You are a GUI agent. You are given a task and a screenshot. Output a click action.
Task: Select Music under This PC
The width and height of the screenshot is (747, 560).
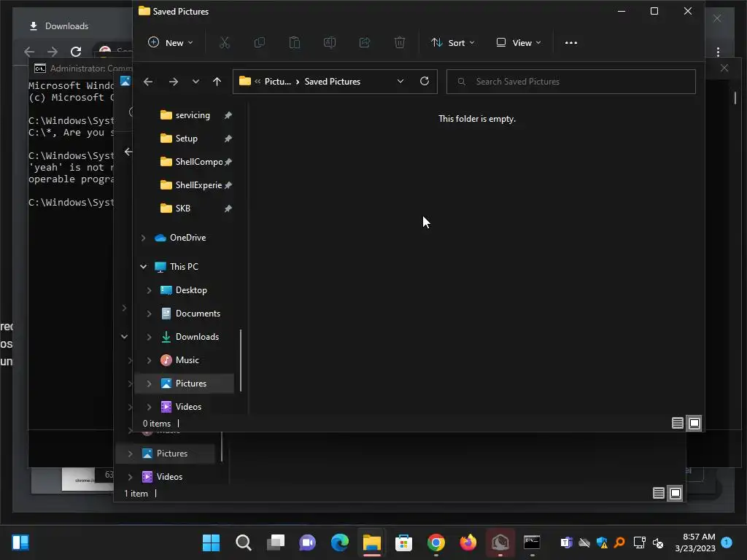187,360
